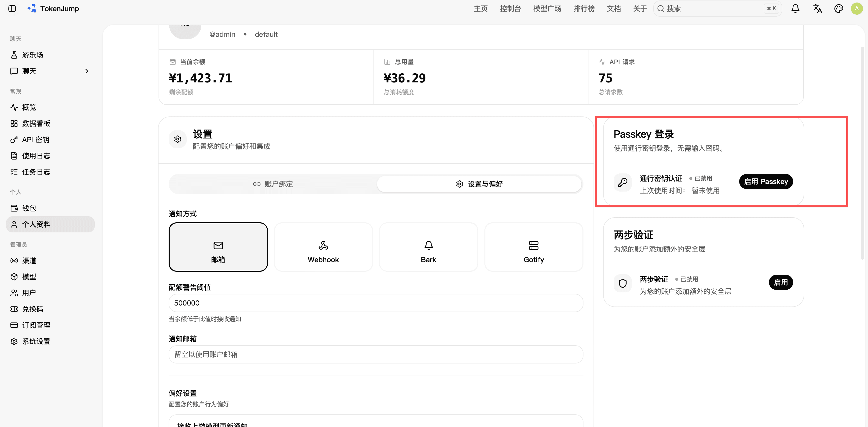Click the usage log document icon
This screenshot has width=868, height=427.
14,156
